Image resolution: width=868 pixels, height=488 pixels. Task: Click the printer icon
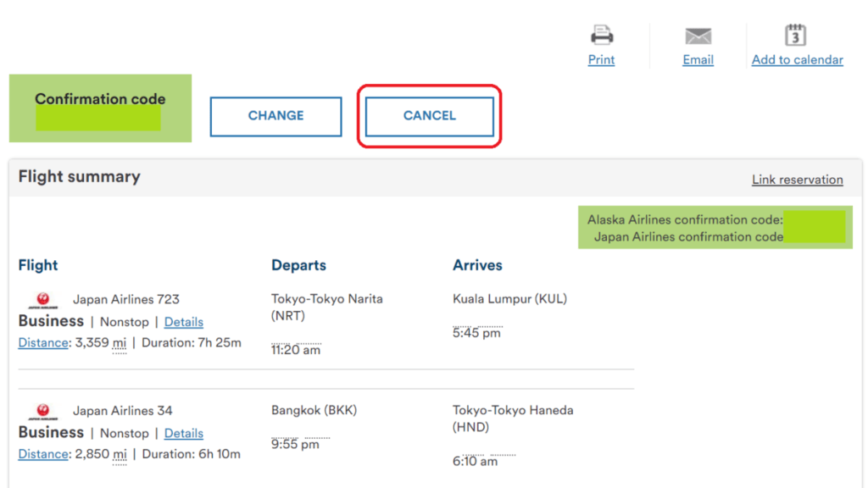click(x=602, y=35)
